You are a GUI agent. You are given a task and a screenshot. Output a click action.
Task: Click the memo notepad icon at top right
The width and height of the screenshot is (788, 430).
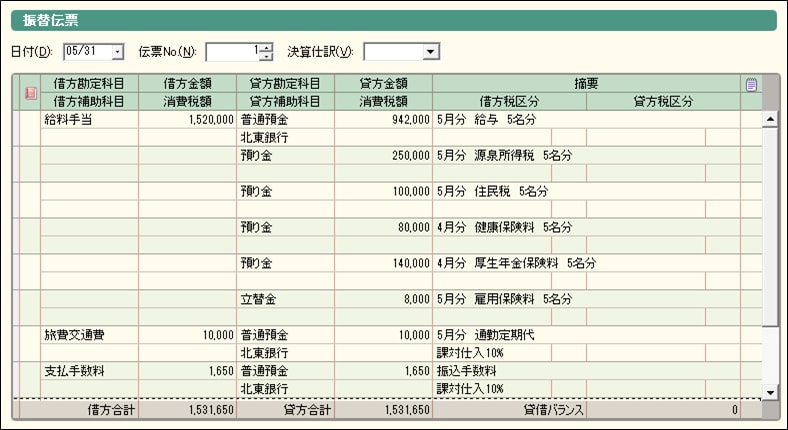pos(751,85)
